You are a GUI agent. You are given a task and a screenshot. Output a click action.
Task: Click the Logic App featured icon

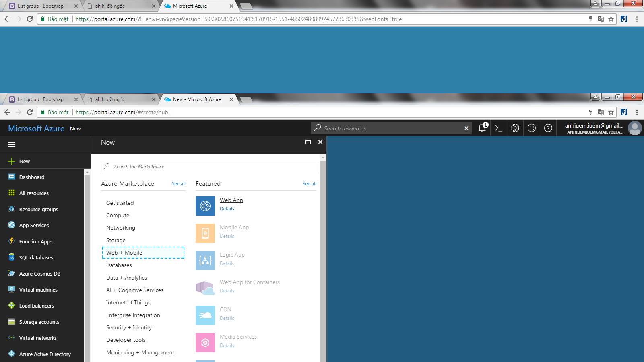coord(205,261)
